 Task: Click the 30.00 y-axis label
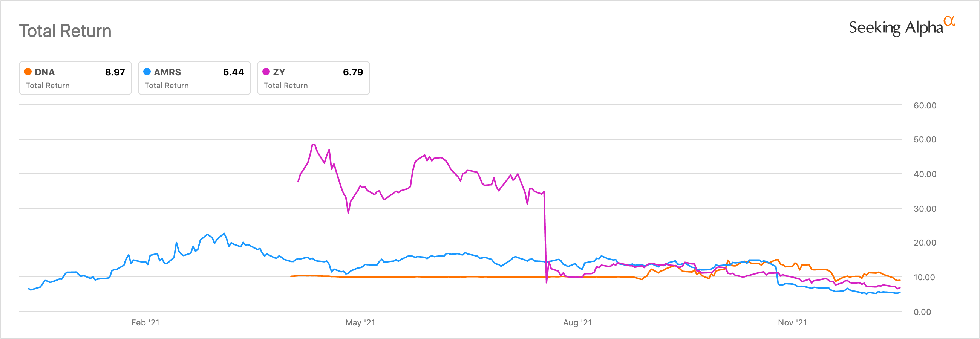[x=925, y=209]
